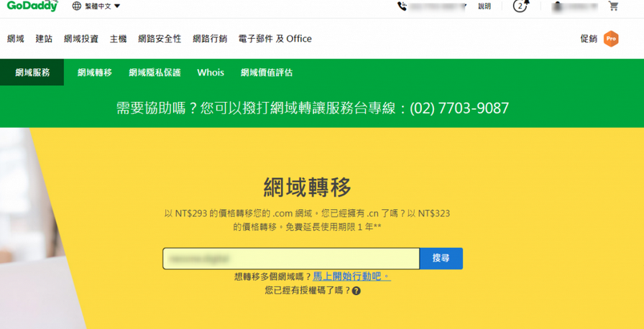Image resolution: width=644 pixels, height=329 pixels.
Task: Switch to the Whois tab
Action: [x=211, y=73]
